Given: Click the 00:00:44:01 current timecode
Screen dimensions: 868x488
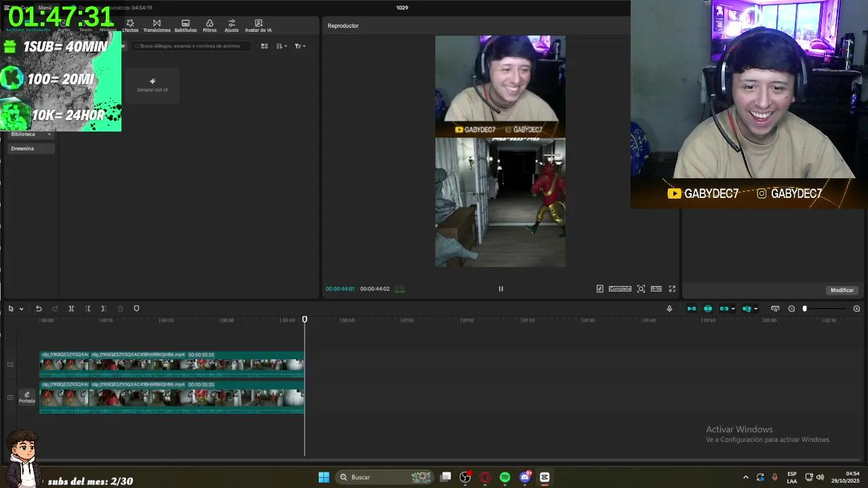Looking at the screenshot, I should click(340, 289).
